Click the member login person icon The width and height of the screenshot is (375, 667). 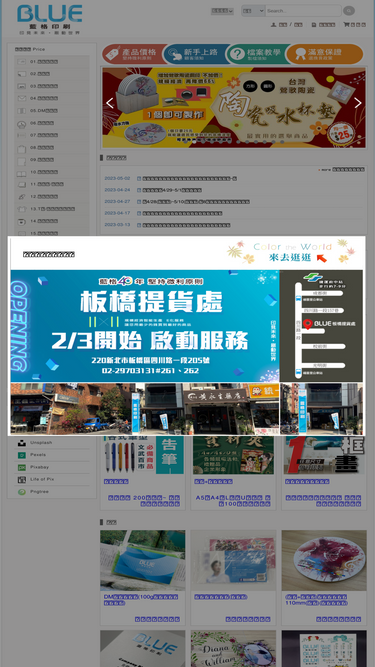pos(274,25)
